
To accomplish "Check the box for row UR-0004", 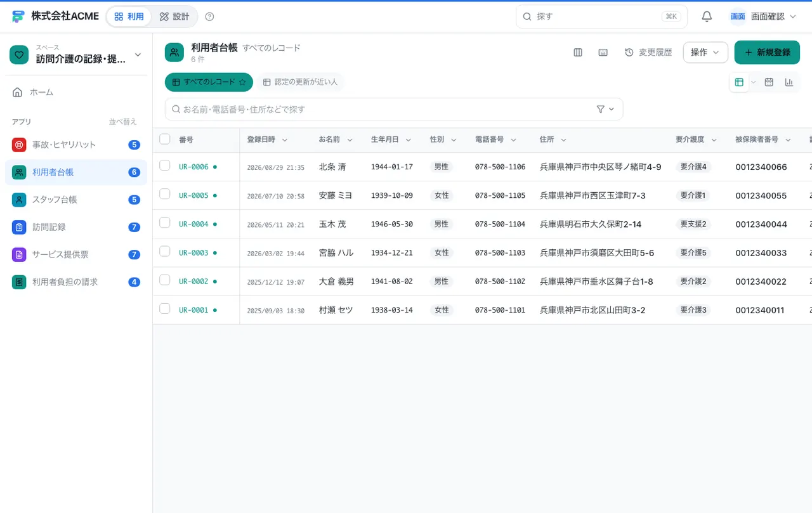I will point(165,223).
